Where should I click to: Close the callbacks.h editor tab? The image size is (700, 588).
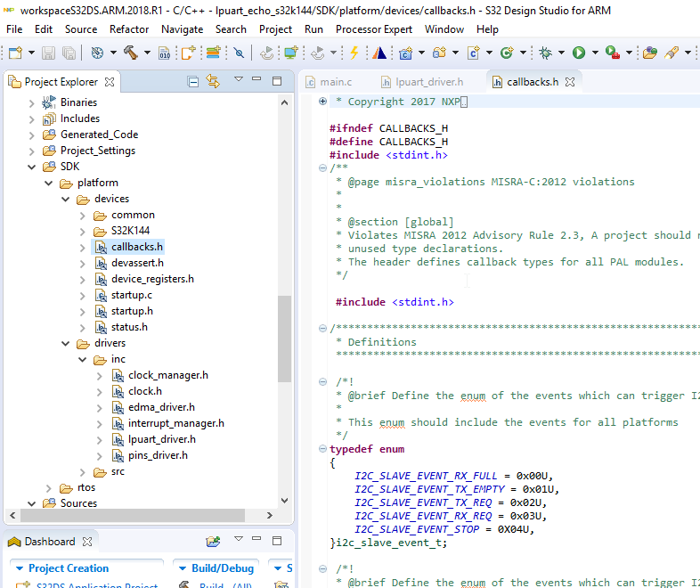point(570,82)
